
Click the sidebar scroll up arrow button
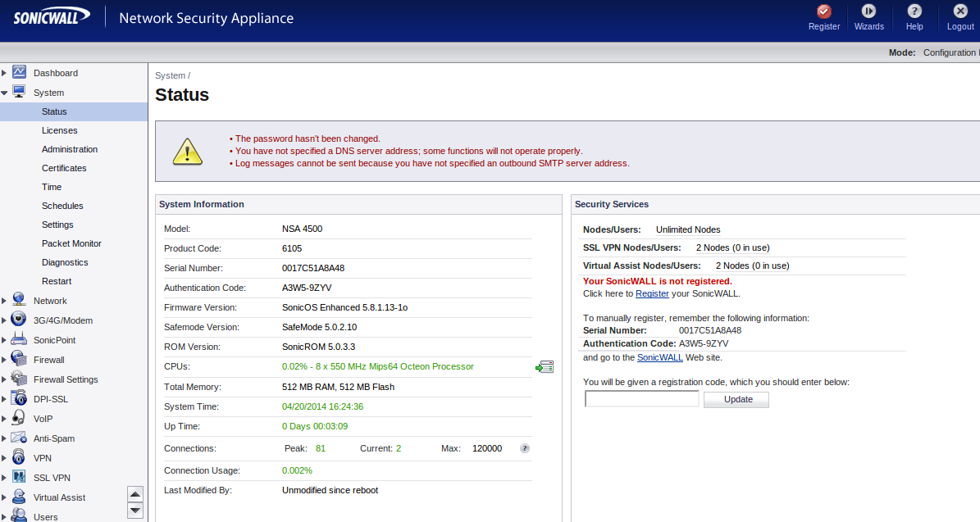click(x=135, y=494)
